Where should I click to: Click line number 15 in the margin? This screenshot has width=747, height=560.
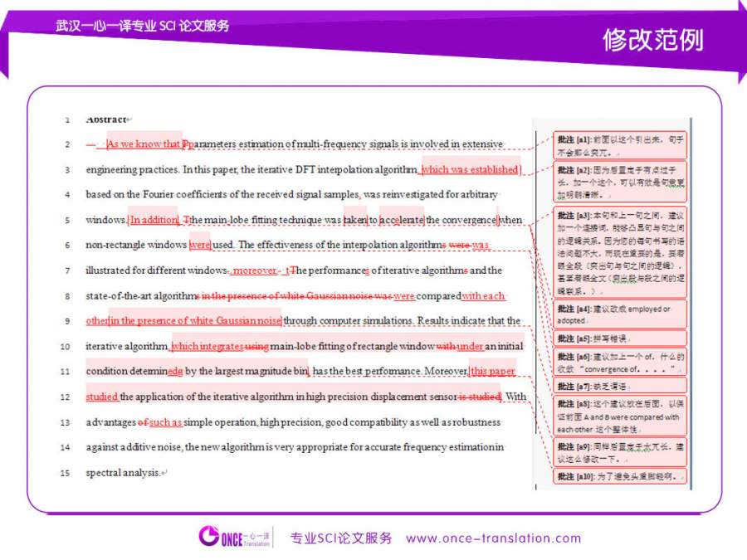point(66,473)
